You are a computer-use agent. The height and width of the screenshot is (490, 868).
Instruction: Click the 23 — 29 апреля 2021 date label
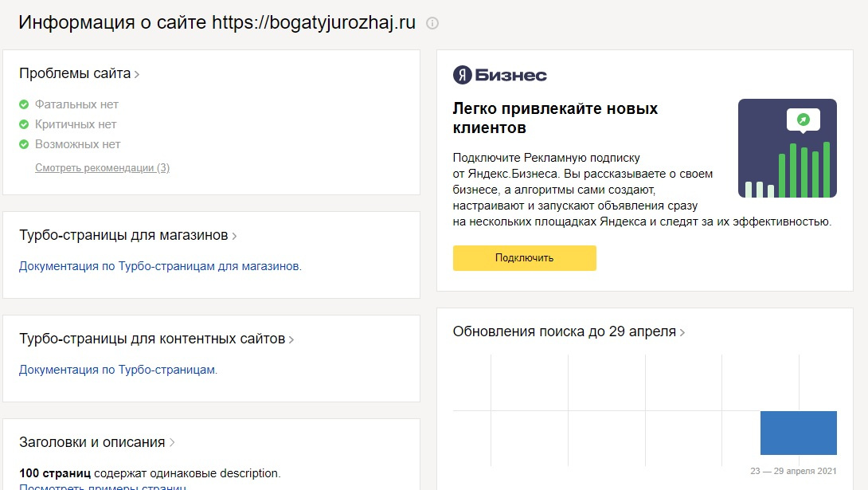coord(793,470)
